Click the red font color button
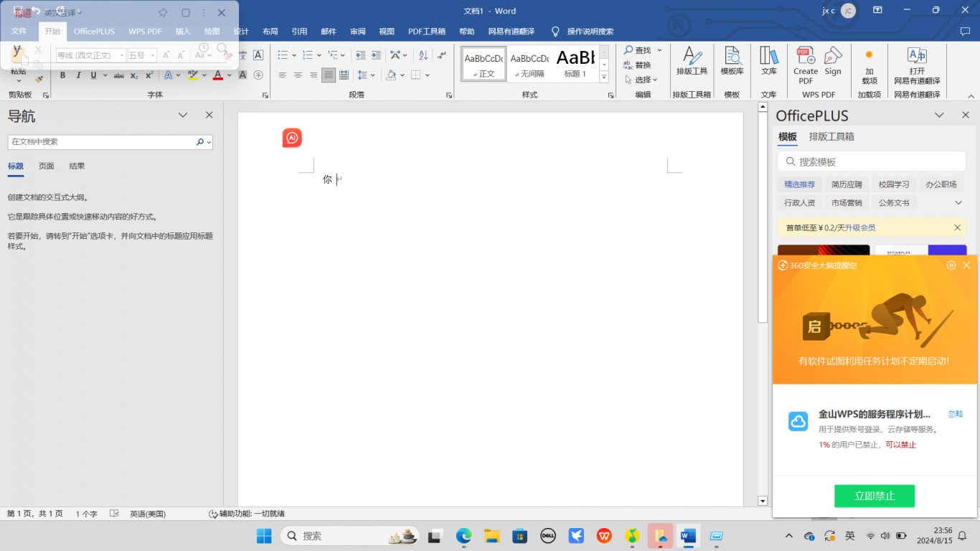Screen dimensions: 980x551 pos(217,75)
